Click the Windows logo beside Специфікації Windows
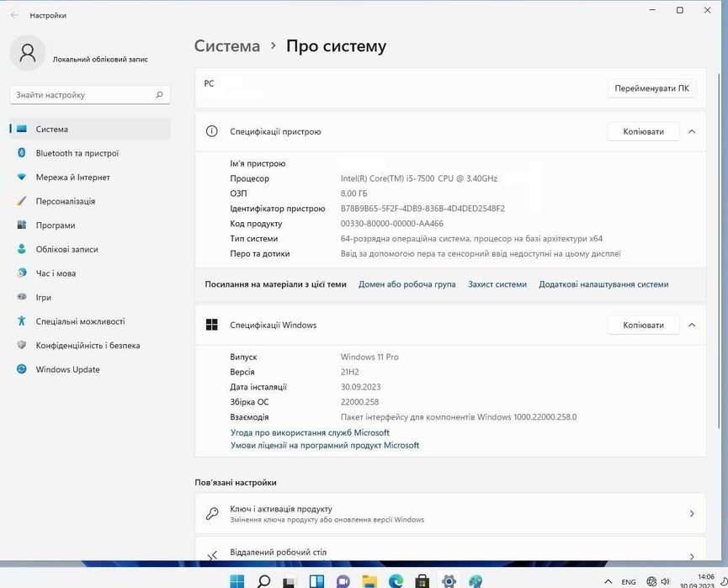This screenshot has height=588, width=728. 212,325
